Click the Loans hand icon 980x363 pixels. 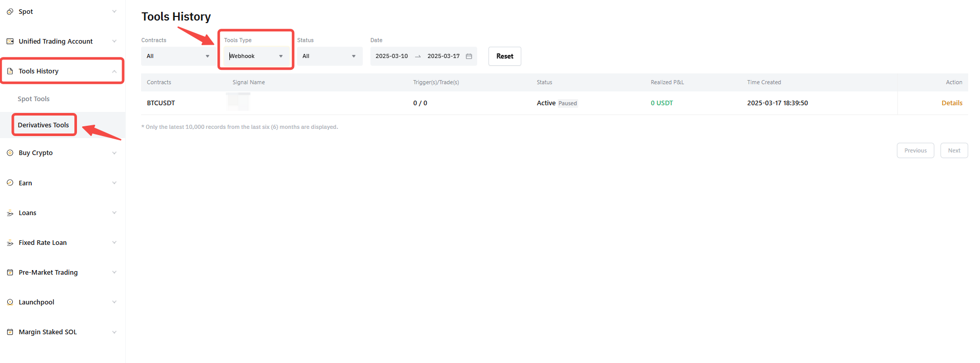coord(10,213)
